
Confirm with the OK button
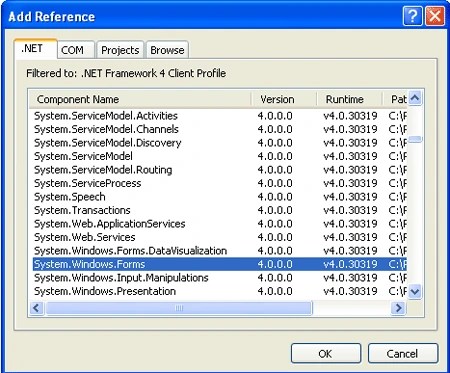click(326, 353)
